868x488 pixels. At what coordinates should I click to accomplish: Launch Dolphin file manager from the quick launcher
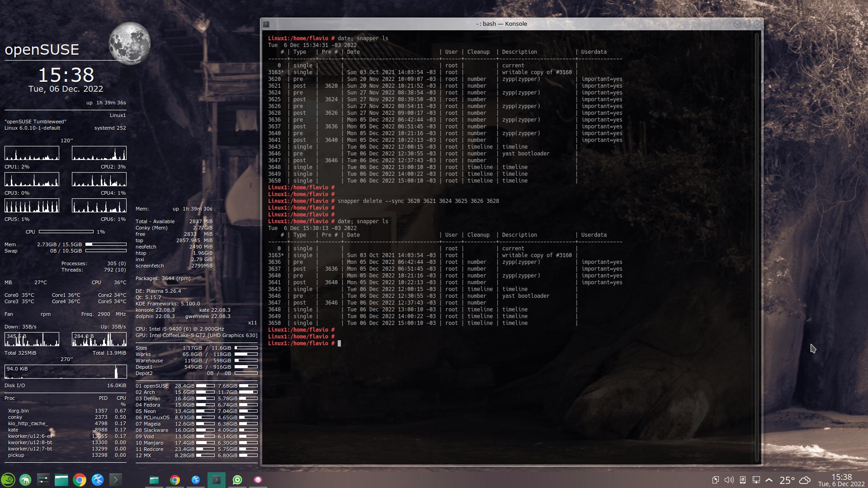pyautogui.click(x=61, y=480)
